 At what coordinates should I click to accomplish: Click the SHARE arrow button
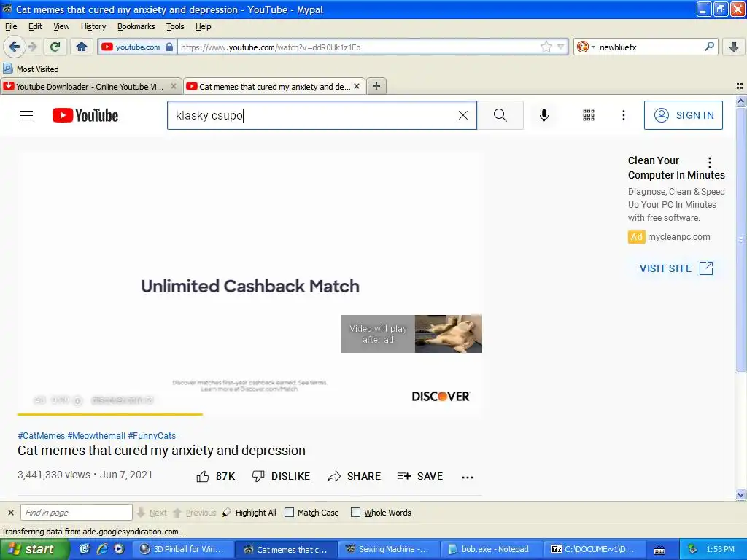(355, 476)
